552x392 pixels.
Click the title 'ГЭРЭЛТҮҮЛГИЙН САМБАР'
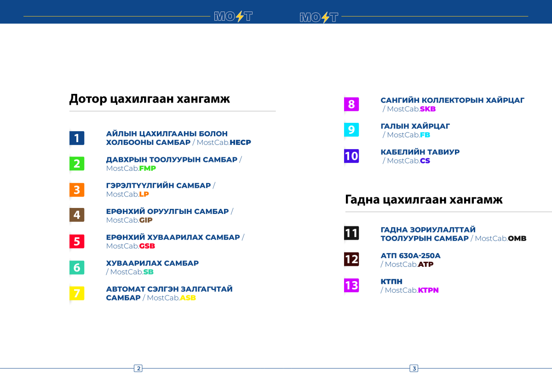[x=158, y=185]
